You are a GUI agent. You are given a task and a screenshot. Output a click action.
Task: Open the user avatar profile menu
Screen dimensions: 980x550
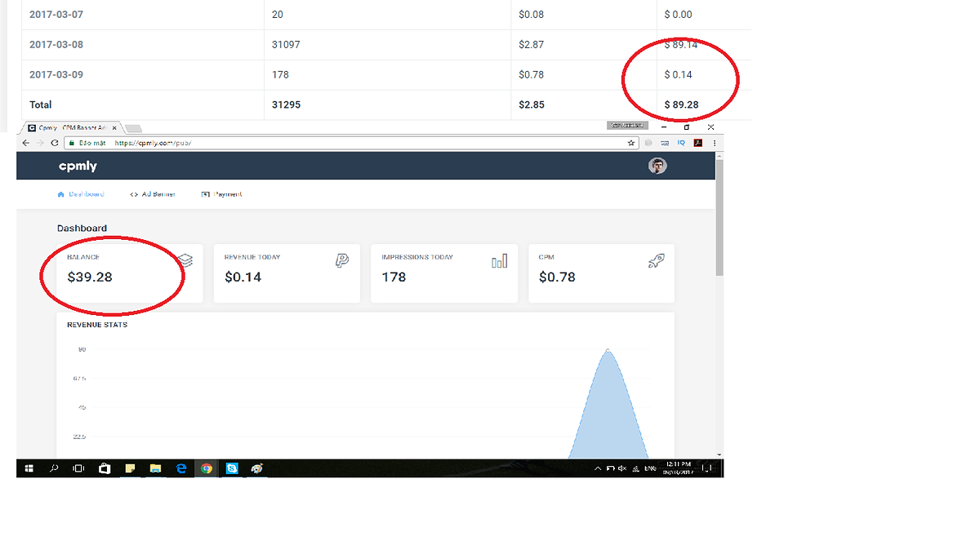click(x=657, y=166)
